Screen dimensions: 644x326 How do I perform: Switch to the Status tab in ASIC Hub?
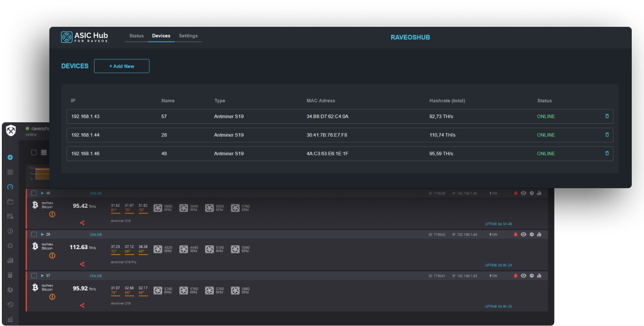click(x=136, y=36)
